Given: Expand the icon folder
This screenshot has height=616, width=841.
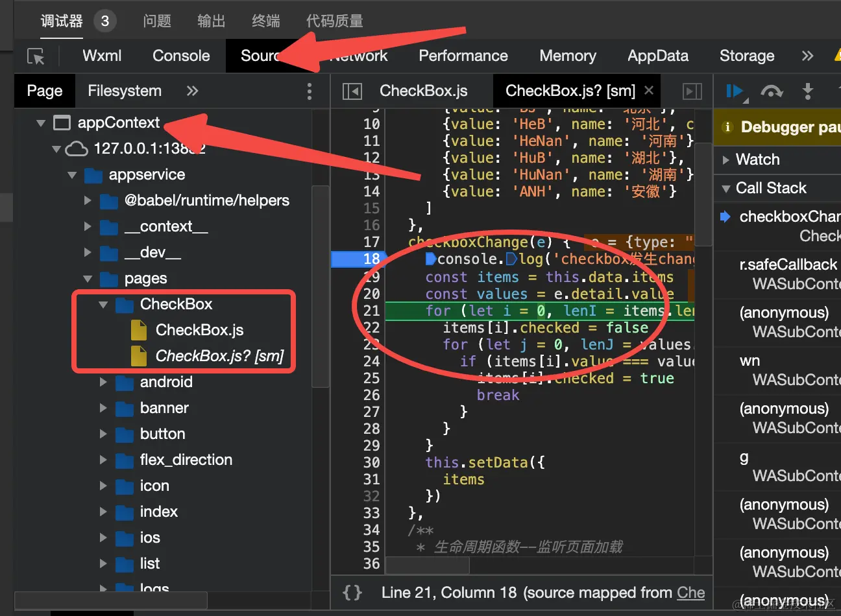Looking at the screenshot, I should coord(103,486).
